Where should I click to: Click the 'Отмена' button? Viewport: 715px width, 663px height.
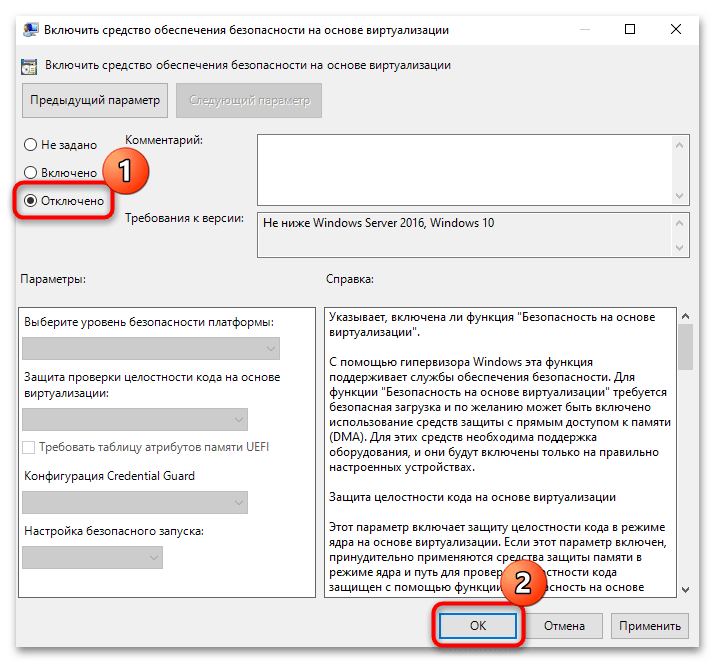point(564,626)
